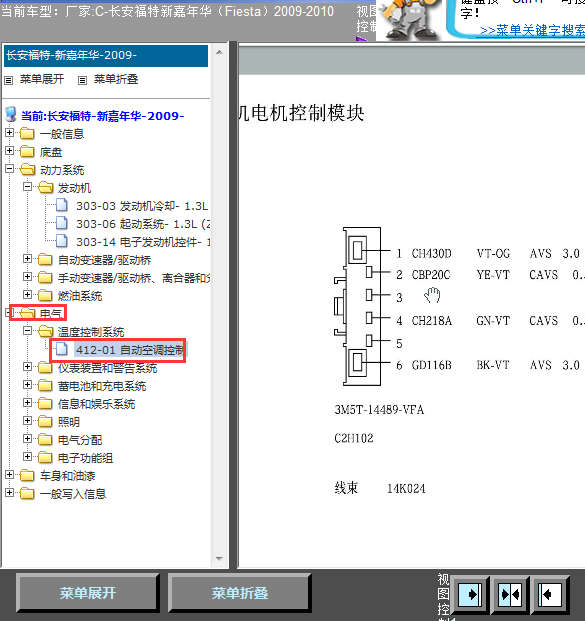This screenshot has width=585, height=621.
Task: Click folder icon of 蓄电池和充电系统
Action: pos(45,385)
